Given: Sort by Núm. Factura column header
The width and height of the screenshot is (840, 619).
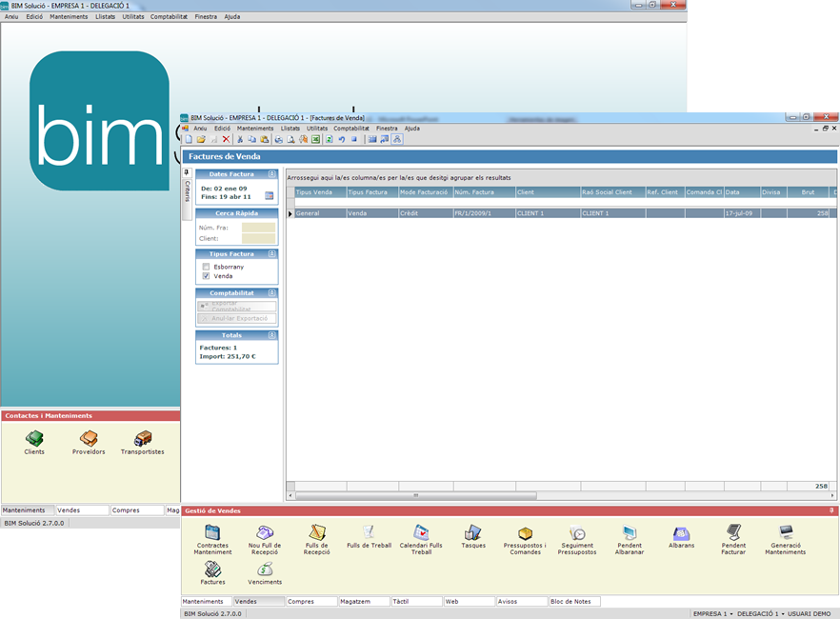Looking at the screenshot, I should click(484, 192).
